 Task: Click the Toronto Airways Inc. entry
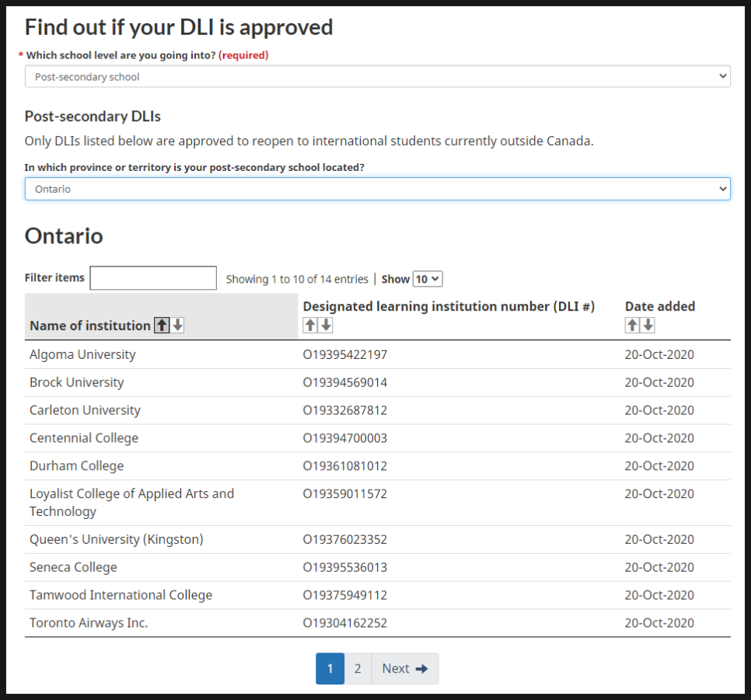tap(89, 623)
